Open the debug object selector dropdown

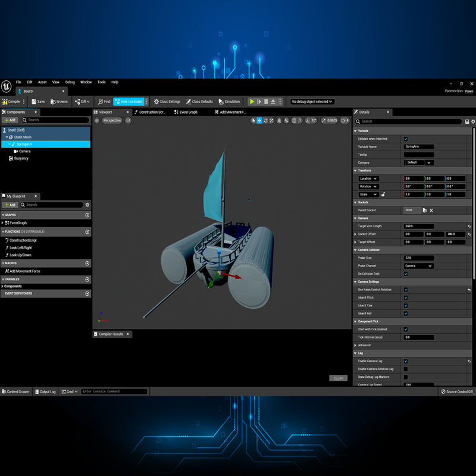tap(312, 102)
